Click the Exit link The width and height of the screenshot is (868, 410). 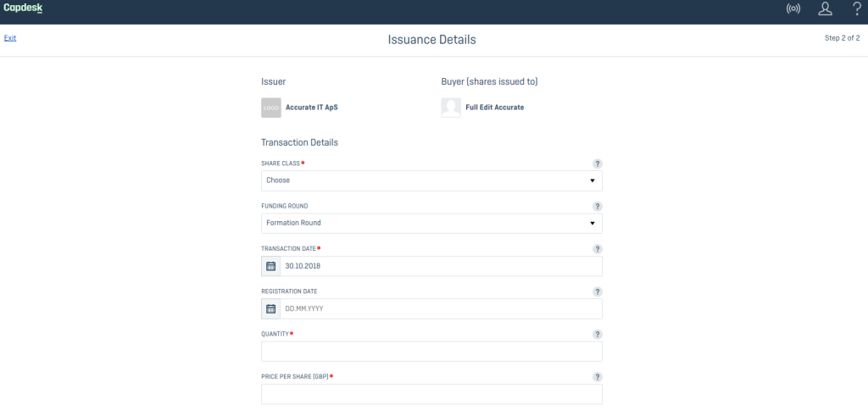pos(10,38)
